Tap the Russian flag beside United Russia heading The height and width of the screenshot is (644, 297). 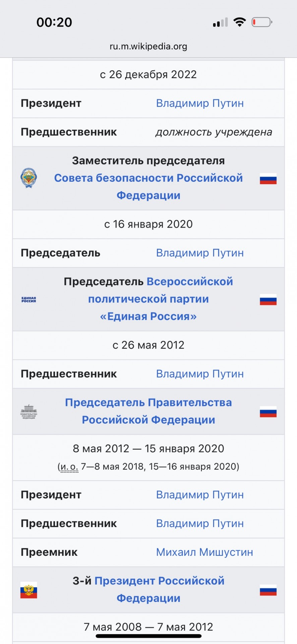[268, 300]
